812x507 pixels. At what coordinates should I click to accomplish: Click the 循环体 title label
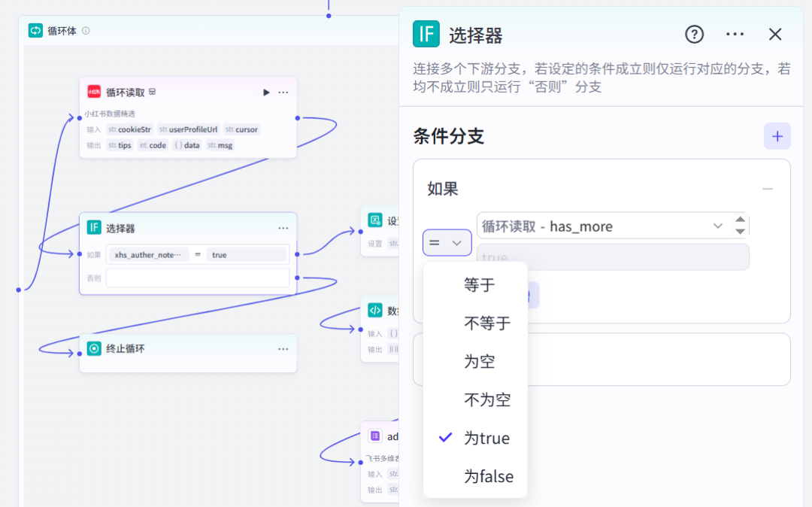(x=62, y=31)
